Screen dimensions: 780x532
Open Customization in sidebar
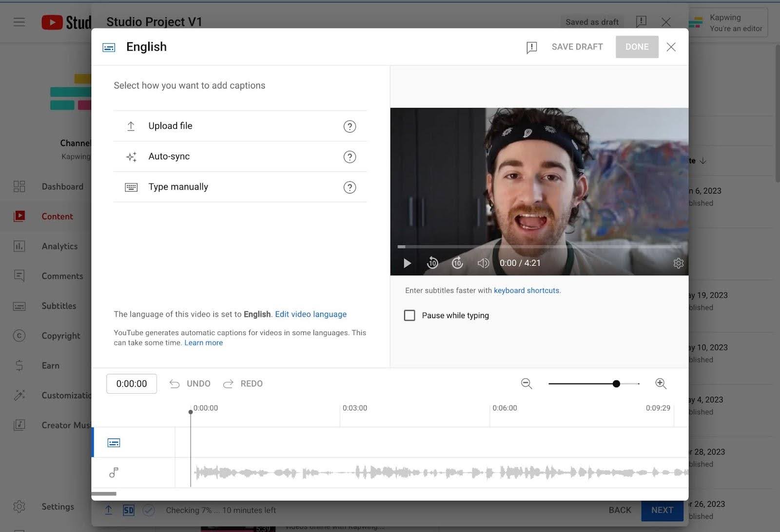66,395
